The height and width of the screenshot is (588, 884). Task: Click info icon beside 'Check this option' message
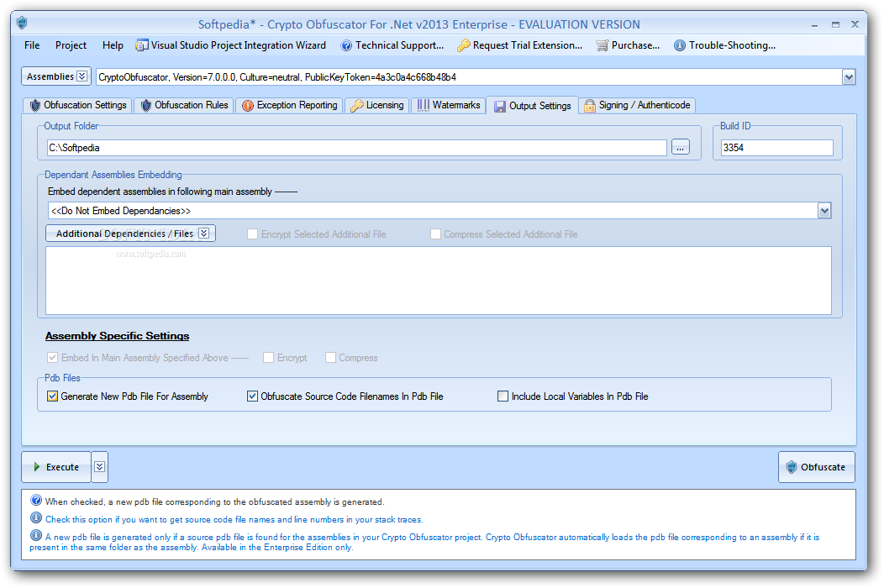[36, 517]
